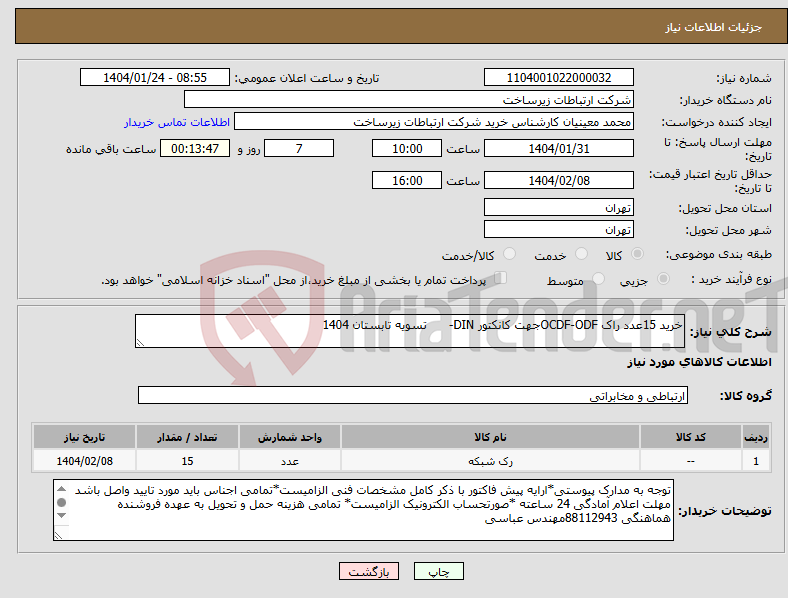Click the buyer organization name field

(x=409, y=99)
